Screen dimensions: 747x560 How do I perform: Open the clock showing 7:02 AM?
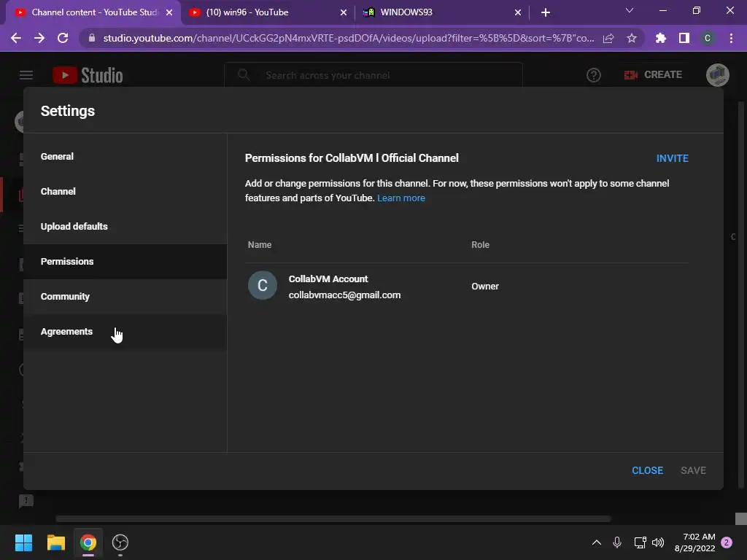[695, 542]
